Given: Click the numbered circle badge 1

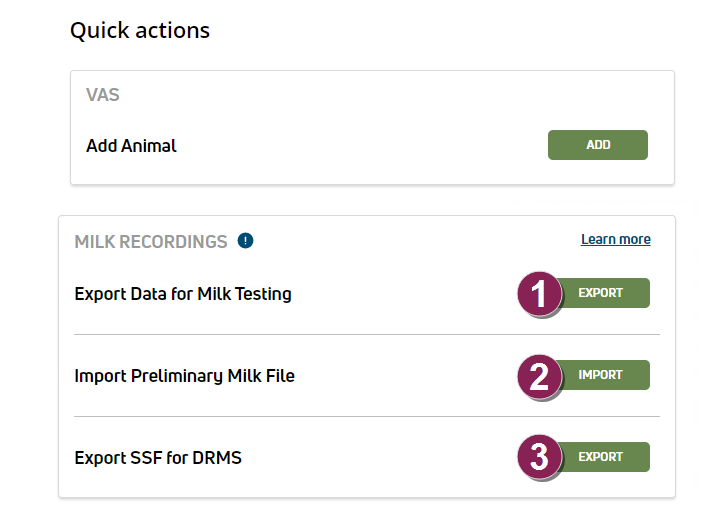Looking at the screenshot, I should 539,295.
